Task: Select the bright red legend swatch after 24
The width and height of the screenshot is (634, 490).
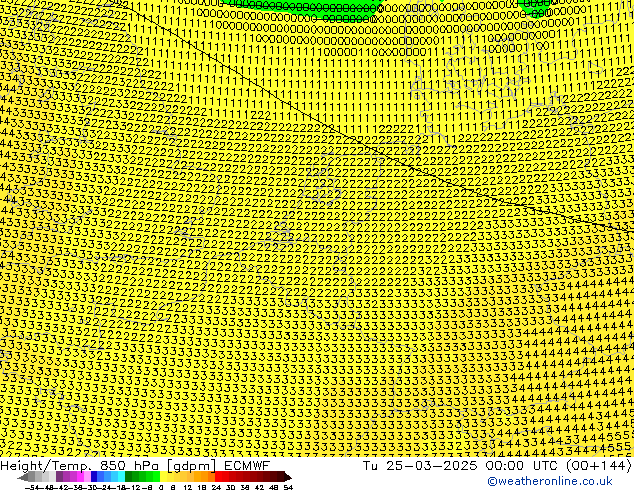Action: (218, 477)
